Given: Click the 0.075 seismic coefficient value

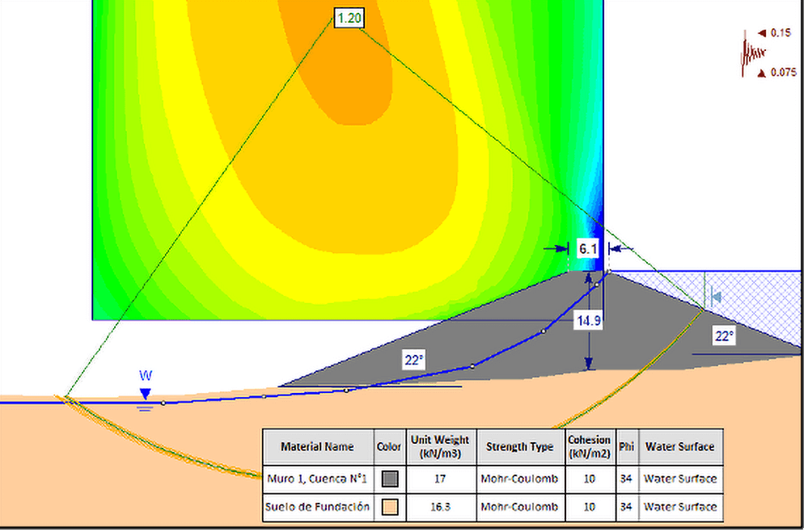Looking at the screenshot, I should coord(782,73).
